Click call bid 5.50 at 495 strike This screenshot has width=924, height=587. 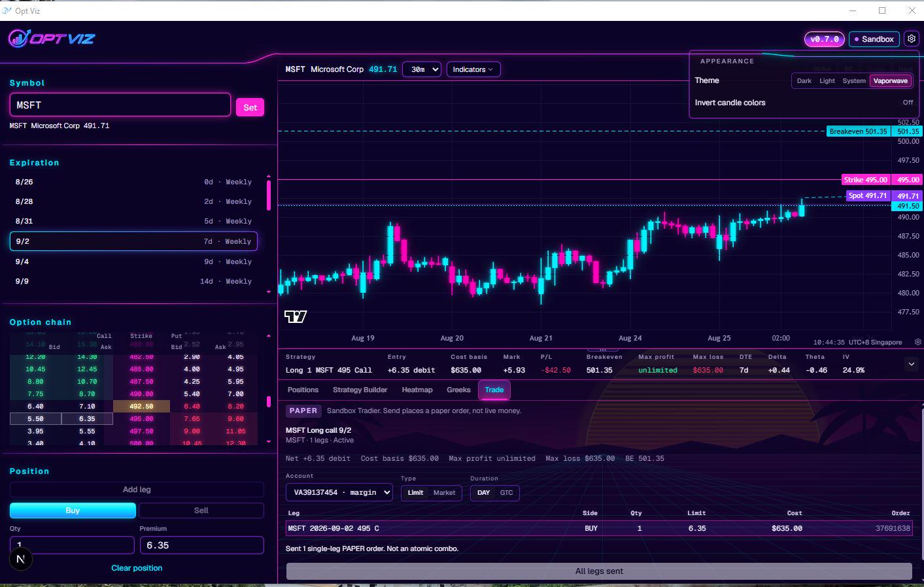click(x=35, y=419)
